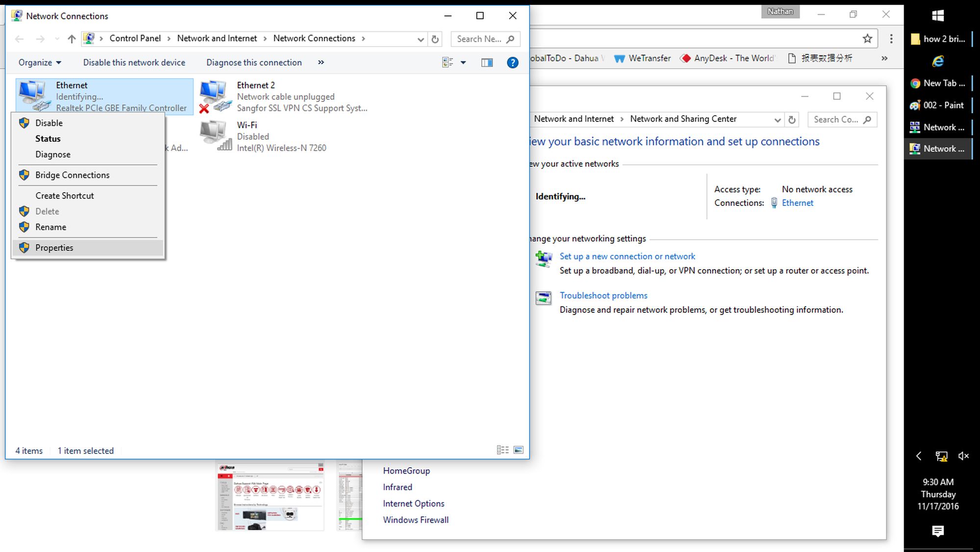Refresh the Network Connections address bar
This screenshot has height=552, width=980.
(435, 39)
